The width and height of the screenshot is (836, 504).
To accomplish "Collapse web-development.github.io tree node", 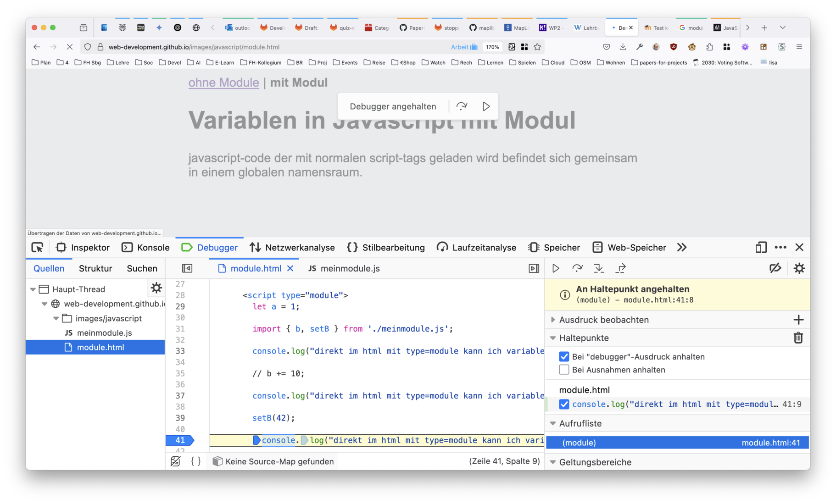I will (45, 304).
